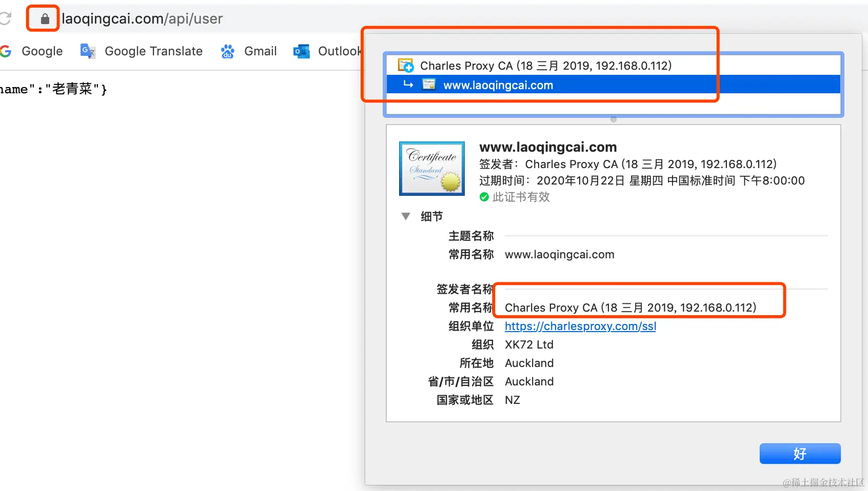Click the browser reload icon
The height and width of the screenshot is (491, 868).
click(5, 18)
